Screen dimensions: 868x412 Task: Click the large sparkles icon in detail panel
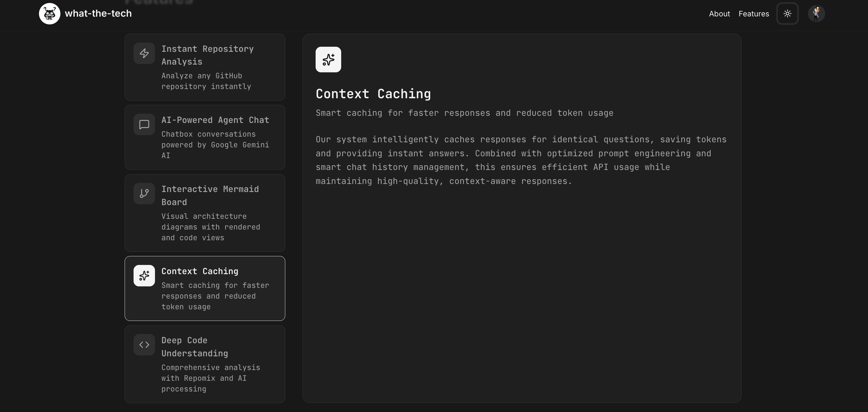pos(328,60)
